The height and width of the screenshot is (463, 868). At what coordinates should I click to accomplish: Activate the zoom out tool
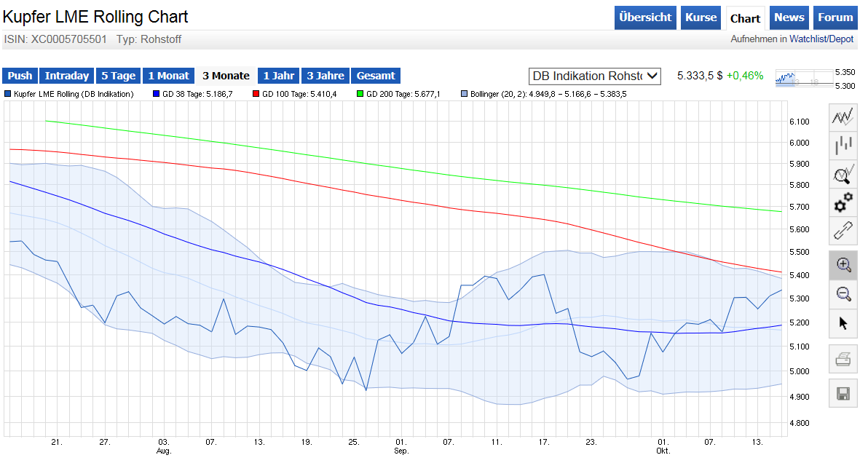[x=843, y=294]
